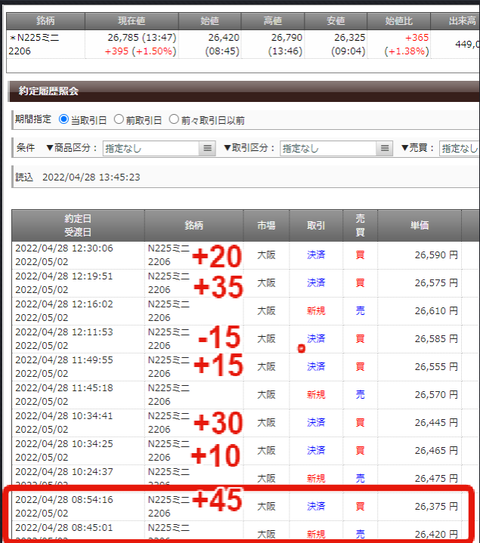
Task: Expand the ▼商品区分 condition label
Action: click(x=72, y=148)
